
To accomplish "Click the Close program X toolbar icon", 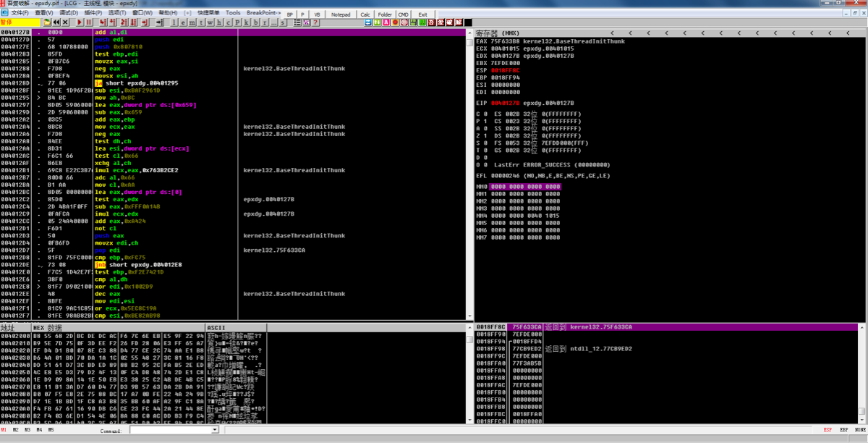I will [65, 22].
